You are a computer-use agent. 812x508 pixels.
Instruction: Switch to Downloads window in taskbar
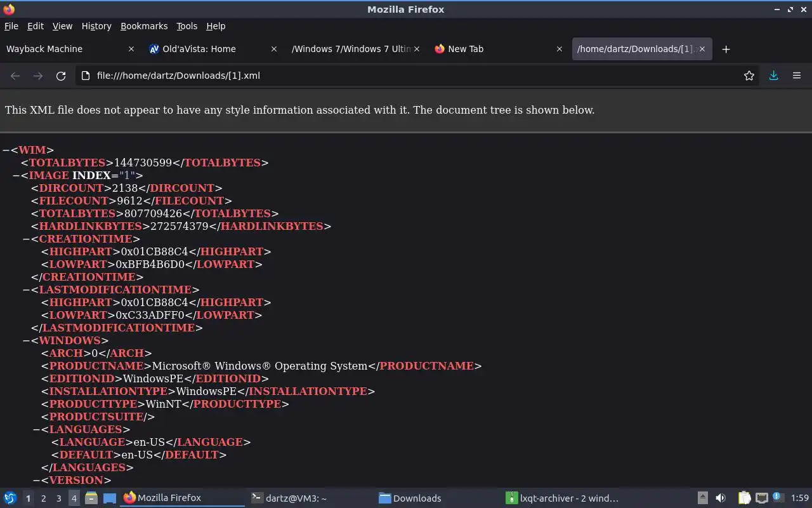436,498
